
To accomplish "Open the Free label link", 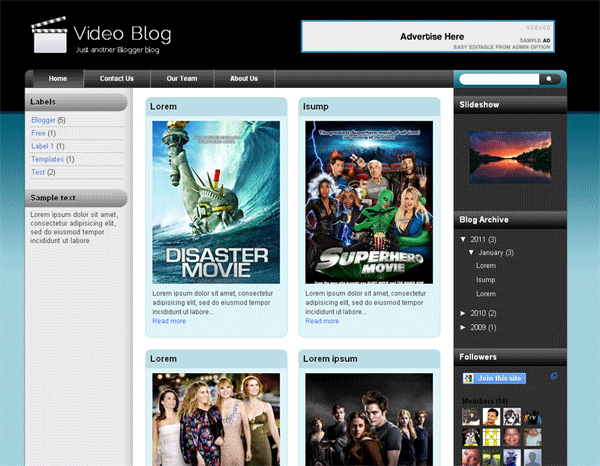I will pos(38,133).
